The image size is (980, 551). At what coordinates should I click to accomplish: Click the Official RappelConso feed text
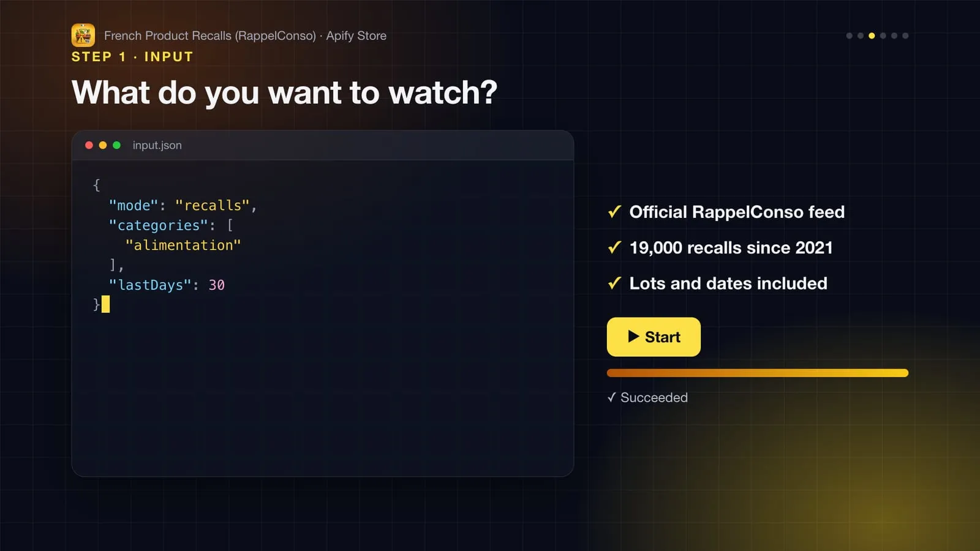coord(737,212)
